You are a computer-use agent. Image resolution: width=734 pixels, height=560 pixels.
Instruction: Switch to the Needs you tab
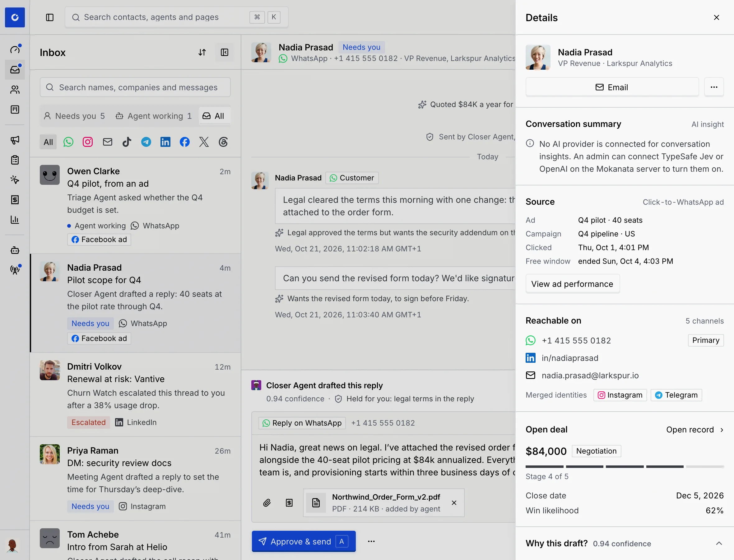pos(75,116)
